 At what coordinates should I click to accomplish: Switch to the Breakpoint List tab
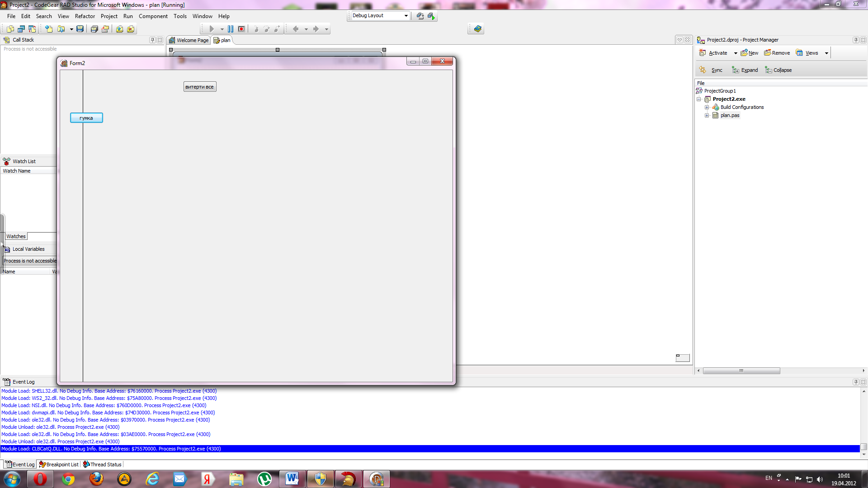tap(59, 465)
